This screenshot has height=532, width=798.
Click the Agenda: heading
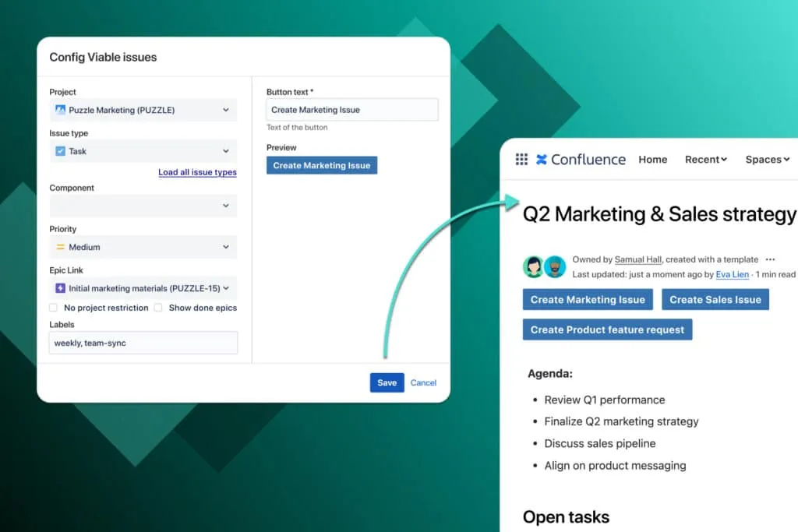550,374
